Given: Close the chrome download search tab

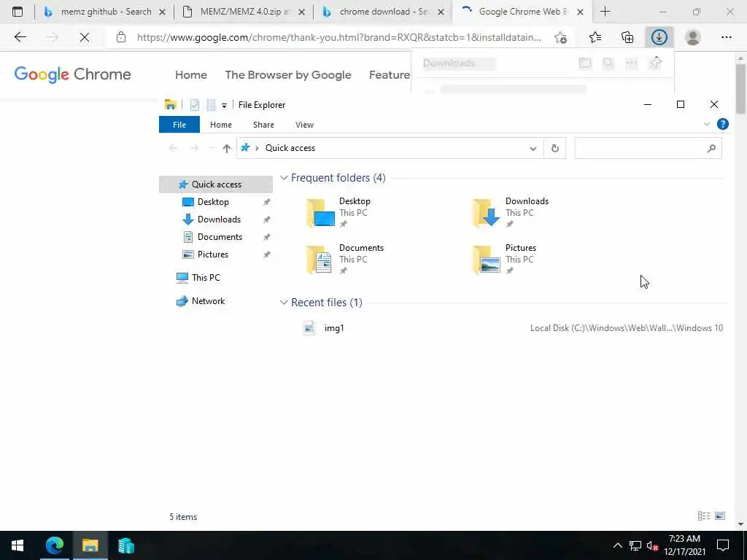Looking at the screenshot, I should (441, 12).
